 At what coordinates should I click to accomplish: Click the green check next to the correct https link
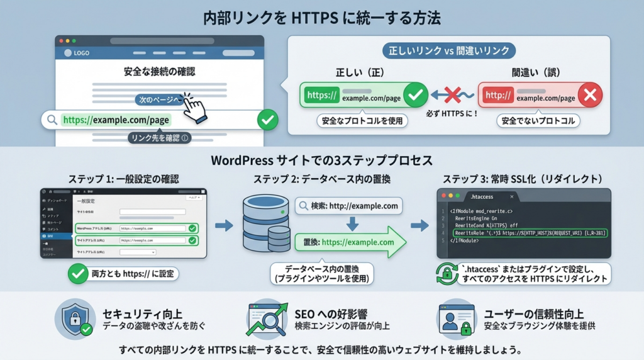coord(414,95)
